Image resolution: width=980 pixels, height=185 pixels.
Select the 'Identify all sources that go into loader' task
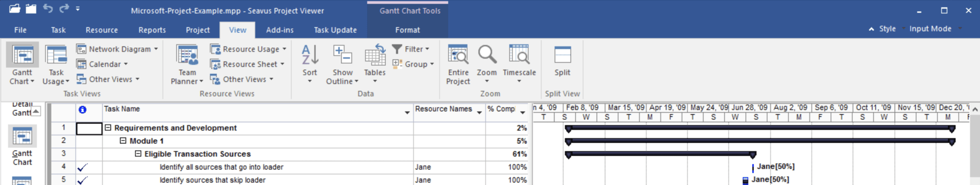coord(222,167)
